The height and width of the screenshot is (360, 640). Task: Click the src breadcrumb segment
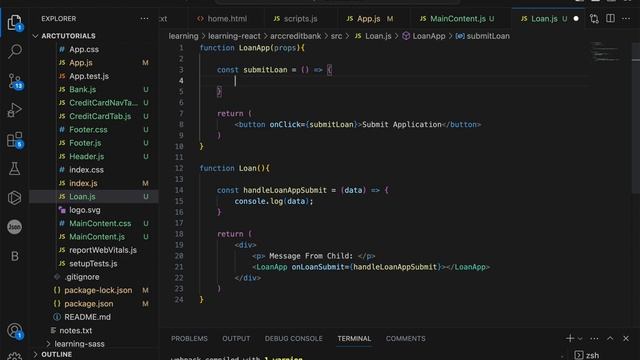[x=336, y=36]
